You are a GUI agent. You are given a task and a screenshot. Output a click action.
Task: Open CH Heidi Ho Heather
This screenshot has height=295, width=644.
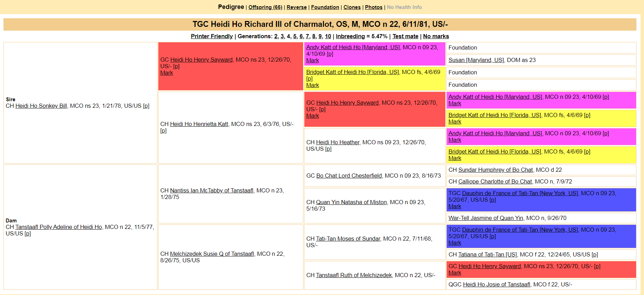coord(337,142)
